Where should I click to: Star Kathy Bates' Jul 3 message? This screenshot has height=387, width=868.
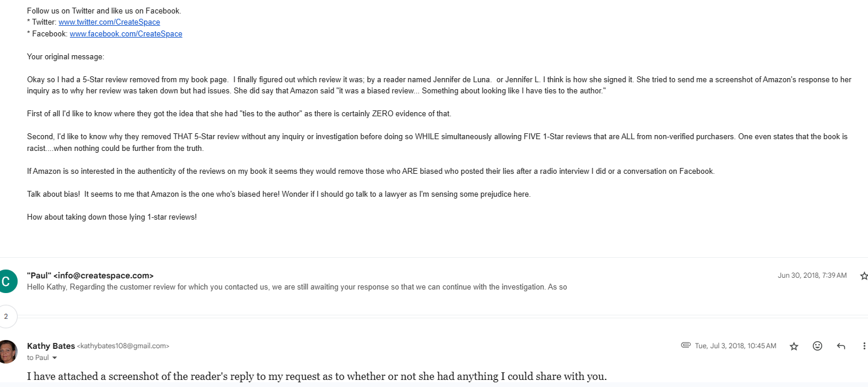[794, 346]
